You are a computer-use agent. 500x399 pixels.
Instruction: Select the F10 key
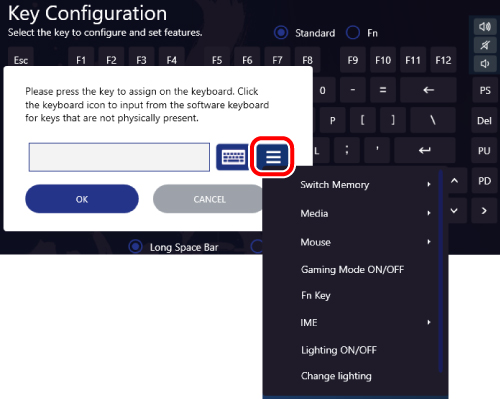point(383,60)
